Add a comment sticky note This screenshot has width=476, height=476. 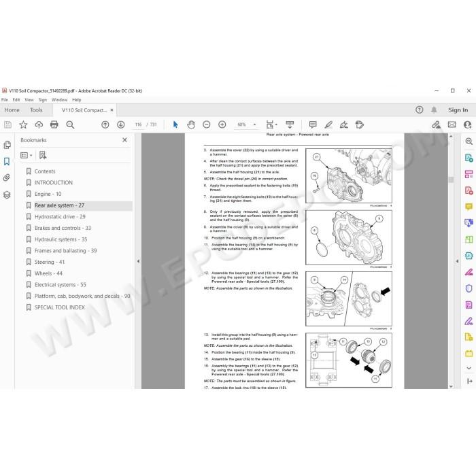coord(313,124)
